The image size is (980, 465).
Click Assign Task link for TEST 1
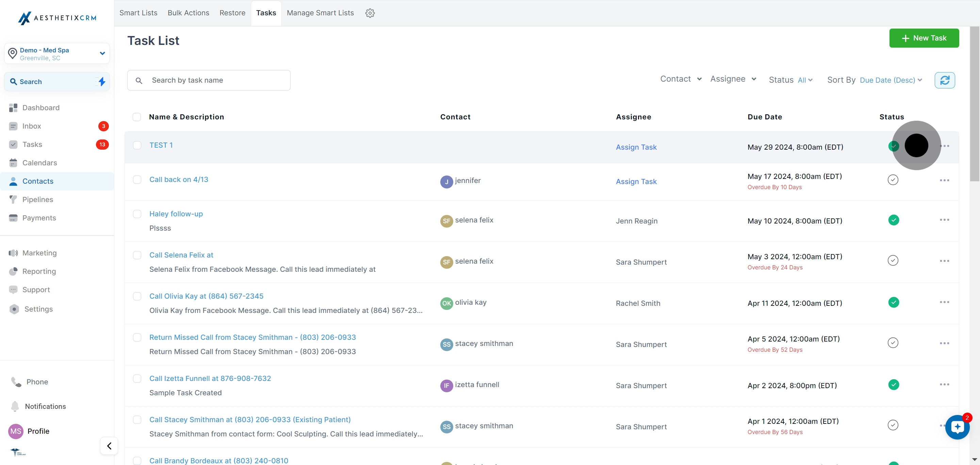pyautogui.click(x=636, y=147)
